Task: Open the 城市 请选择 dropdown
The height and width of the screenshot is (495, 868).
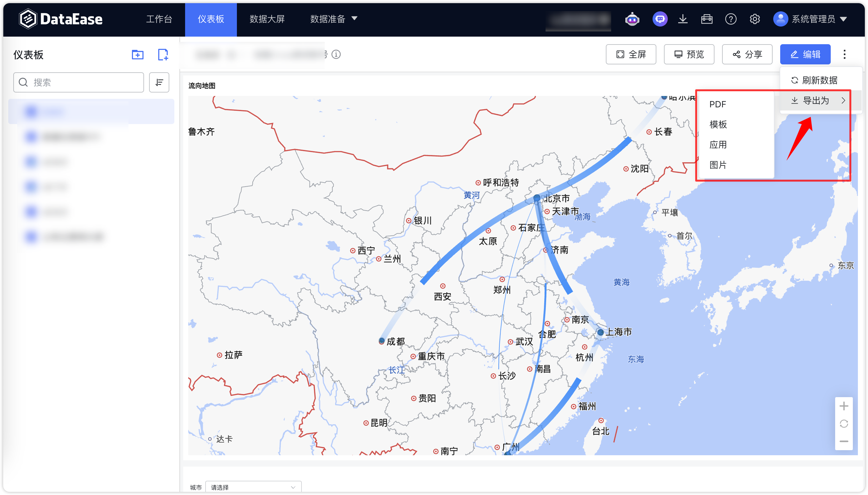Action: (x=253, y=487)
